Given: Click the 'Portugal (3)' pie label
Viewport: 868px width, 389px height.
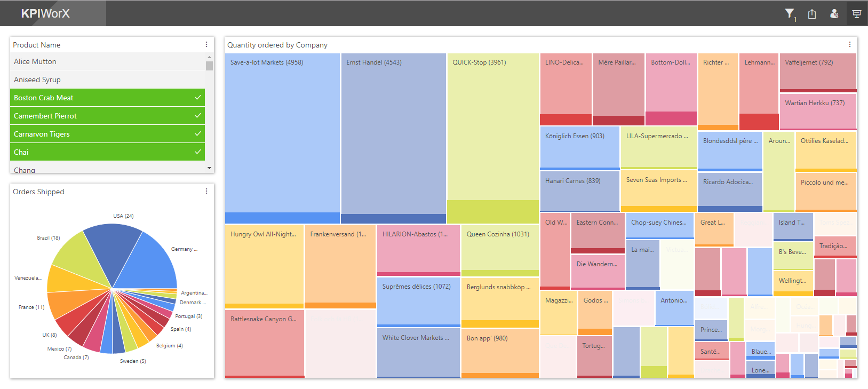Looking at the screenshot, I should coord(189,316).
